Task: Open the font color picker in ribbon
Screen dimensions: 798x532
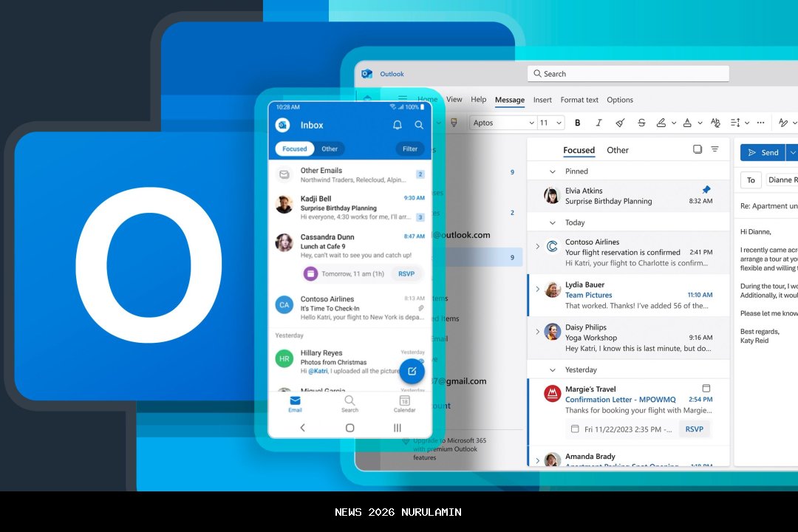Action: (x=688, y=123)
